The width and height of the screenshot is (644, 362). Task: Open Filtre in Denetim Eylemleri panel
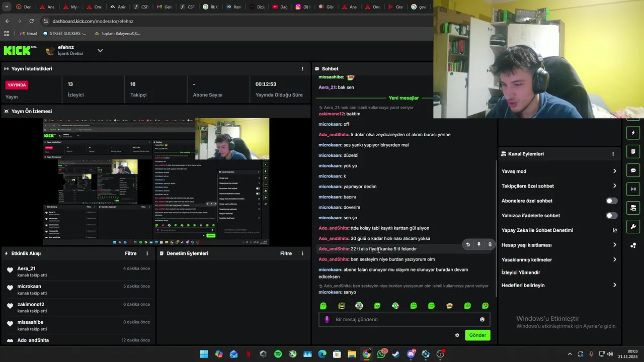click(x=286, y=253)
